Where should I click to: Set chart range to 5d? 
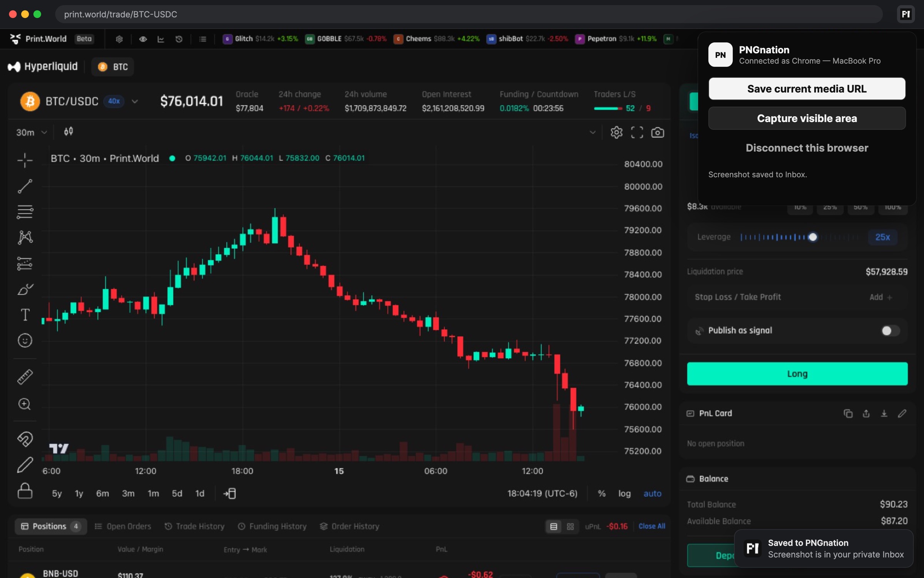177,494
